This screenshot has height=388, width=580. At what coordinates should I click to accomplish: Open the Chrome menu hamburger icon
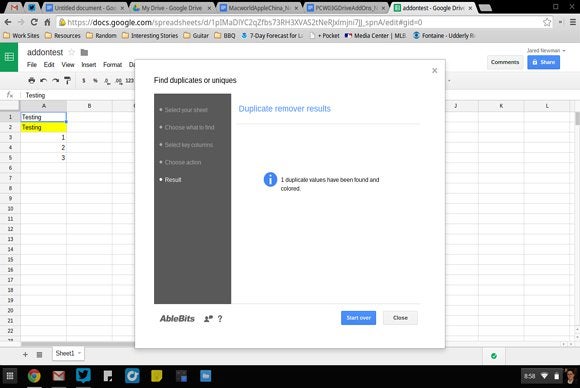pos(573,22)
